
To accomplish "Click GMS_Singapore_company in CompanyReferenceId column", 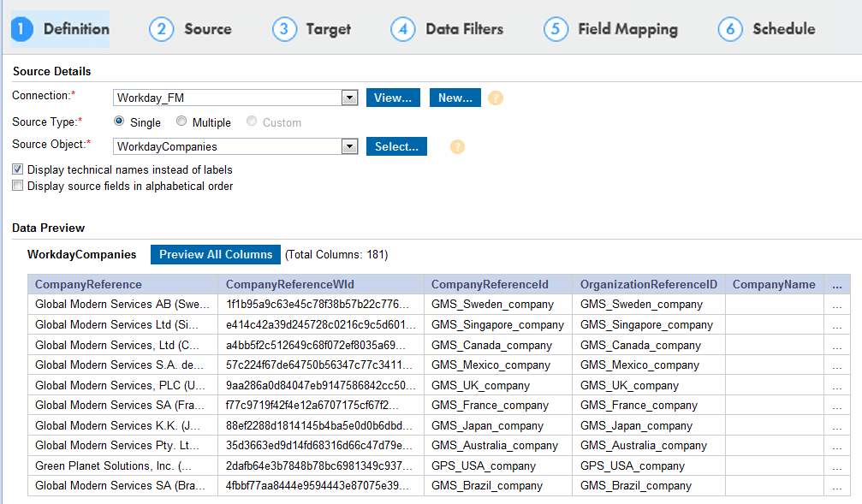I will (498, 325).
